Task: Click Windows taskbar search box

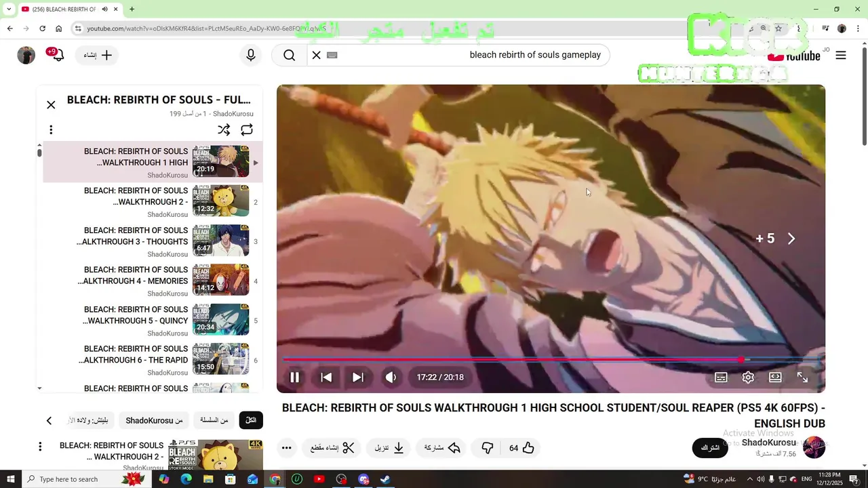Action: click(85, 479)
